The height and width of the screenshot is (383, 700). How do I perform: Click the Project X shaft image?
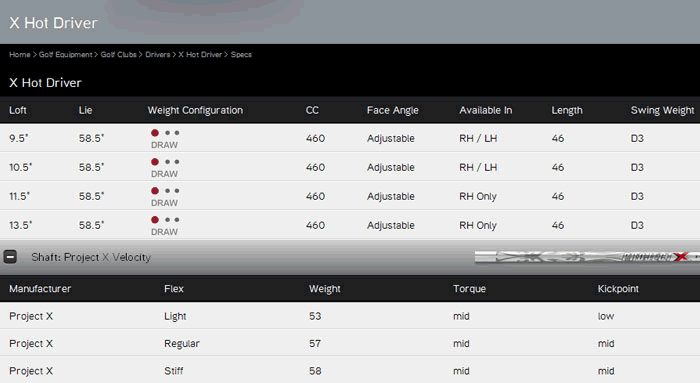[587, 257]
